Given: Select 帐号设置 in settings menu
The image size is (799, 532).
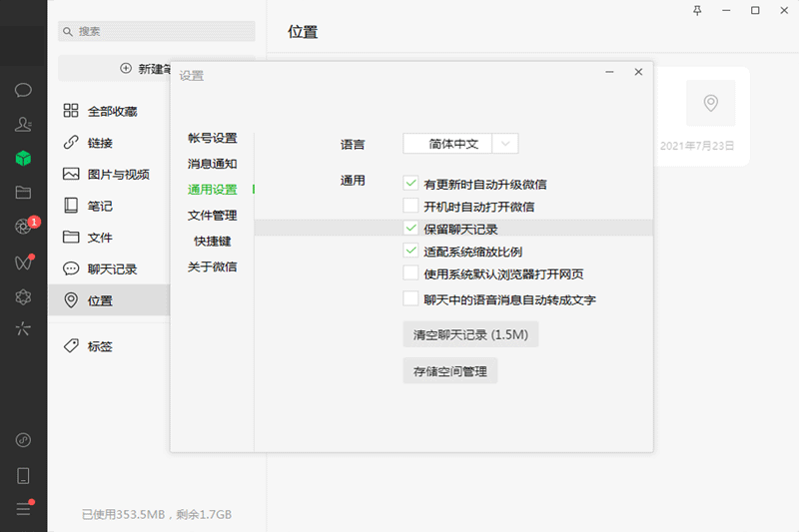Looking at the screenshot, I should tap(212, 138).
